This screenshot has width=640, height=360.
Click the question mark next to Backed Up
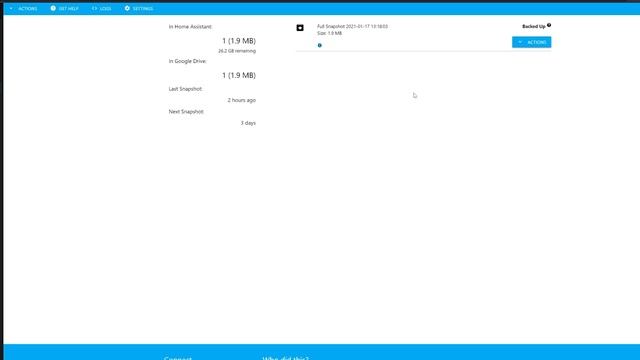pos(549,25)
